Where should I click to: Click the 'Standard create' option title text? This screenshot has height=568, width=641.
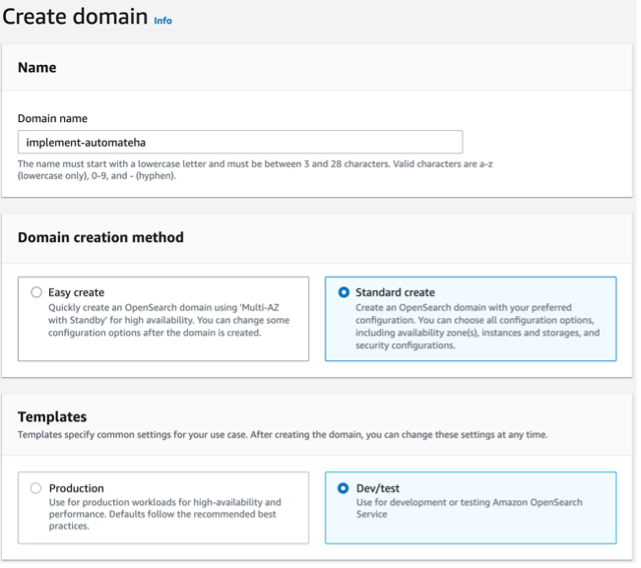point(395,292)
